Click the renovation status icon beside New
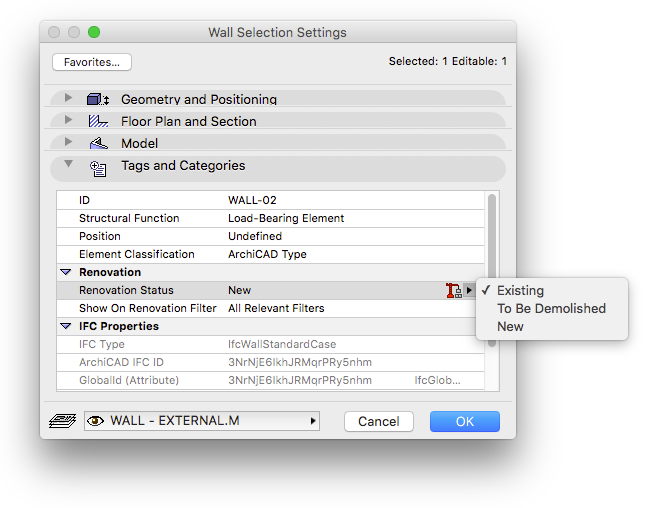Screen dimensions: 659x508 tap(453, 290)
